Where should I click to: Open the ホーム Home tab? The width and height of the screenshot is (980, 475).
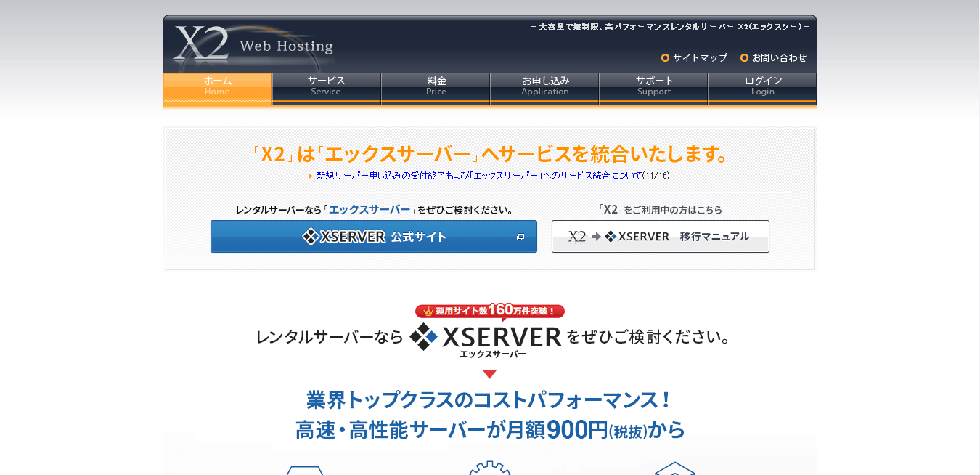[218, 89]
